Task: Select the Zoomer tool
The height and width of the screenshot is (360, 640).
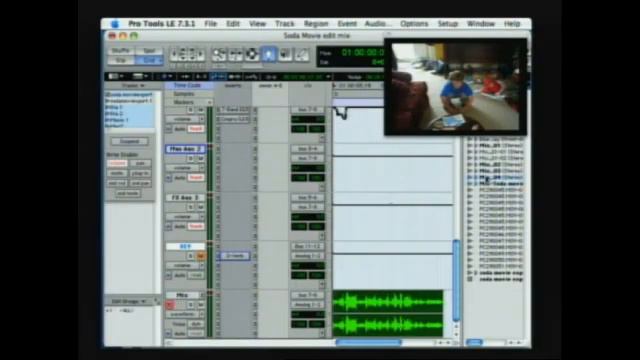Action: [219, 54]
